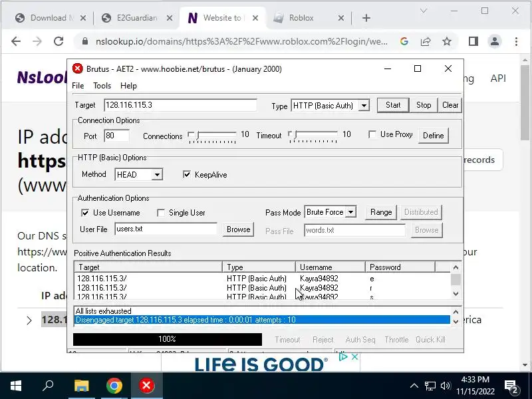The image size is (532, 399).
Task: Close the Life is Good ad
Action: tap(354, 356)
